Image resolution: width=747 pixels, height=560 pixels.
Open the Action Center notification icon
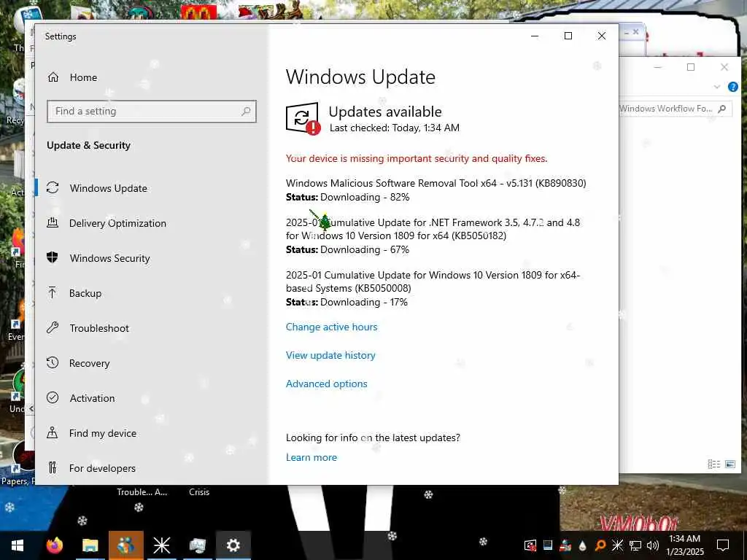pos(723,545)
